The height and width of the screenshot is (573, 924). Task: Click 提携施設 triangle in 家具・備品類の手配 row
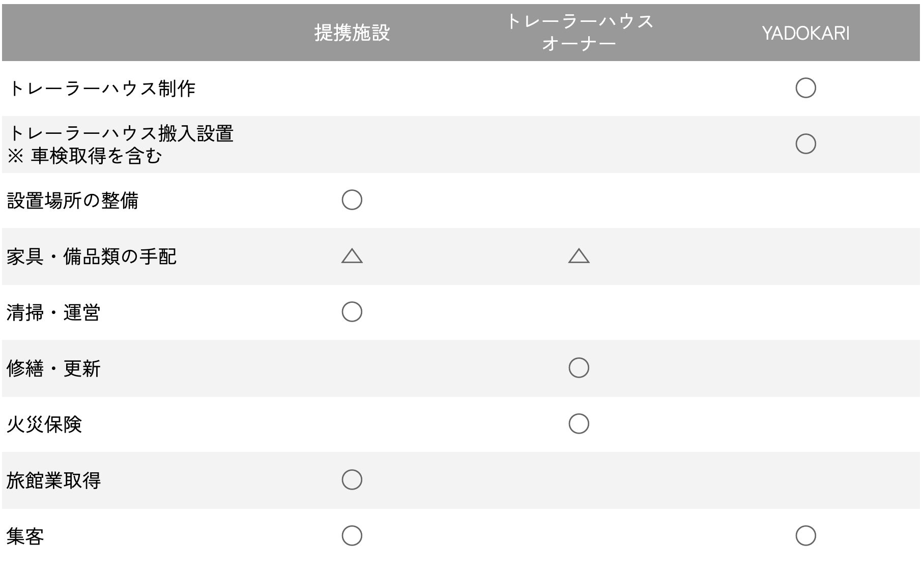coord(352,256)
